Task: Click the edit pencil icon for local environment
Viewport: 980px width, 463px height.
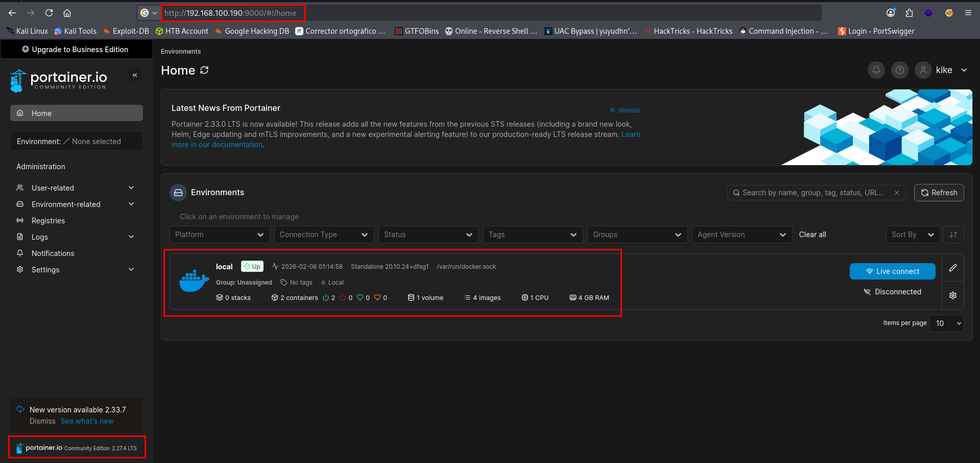Action: point(952,268)
